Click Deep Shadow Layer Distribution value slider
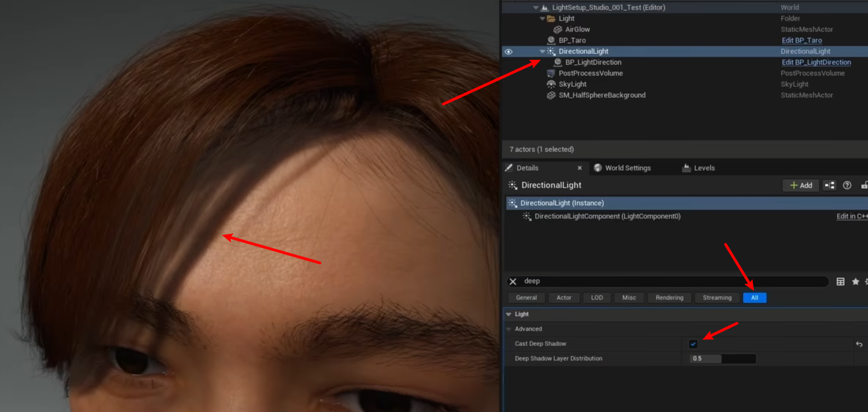 pyautogui.click(x=722, y=359)
